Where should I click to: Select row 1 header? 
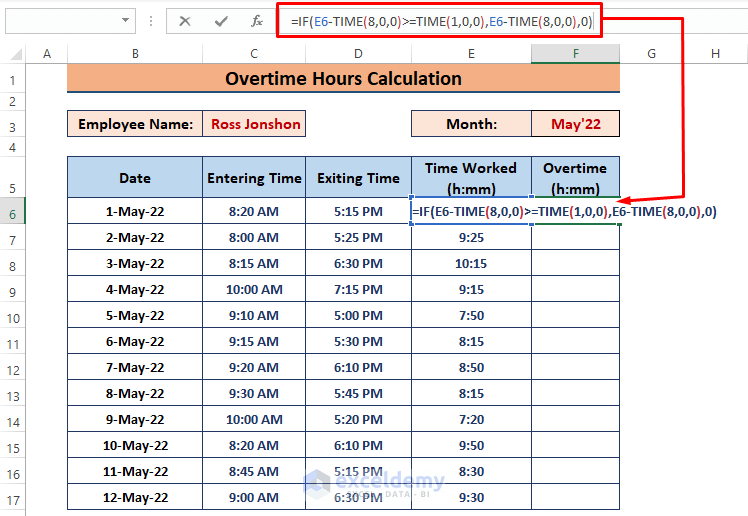pyautogui.click(x=12, y=80)
